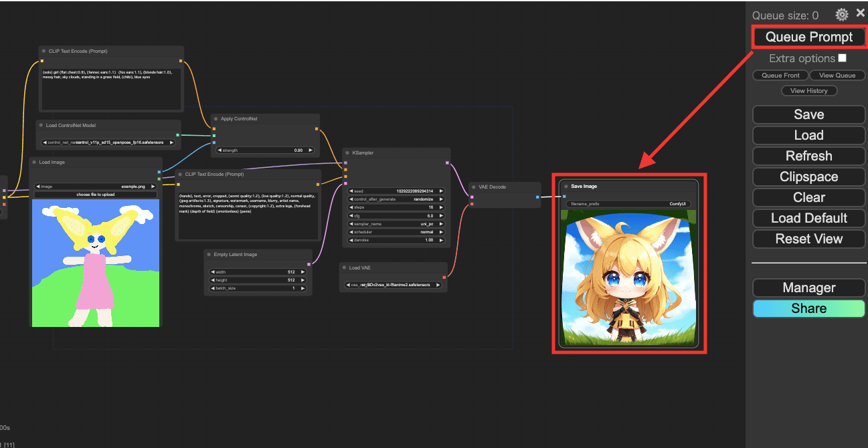Increase steps value with right arrow

tap(441, 207)
